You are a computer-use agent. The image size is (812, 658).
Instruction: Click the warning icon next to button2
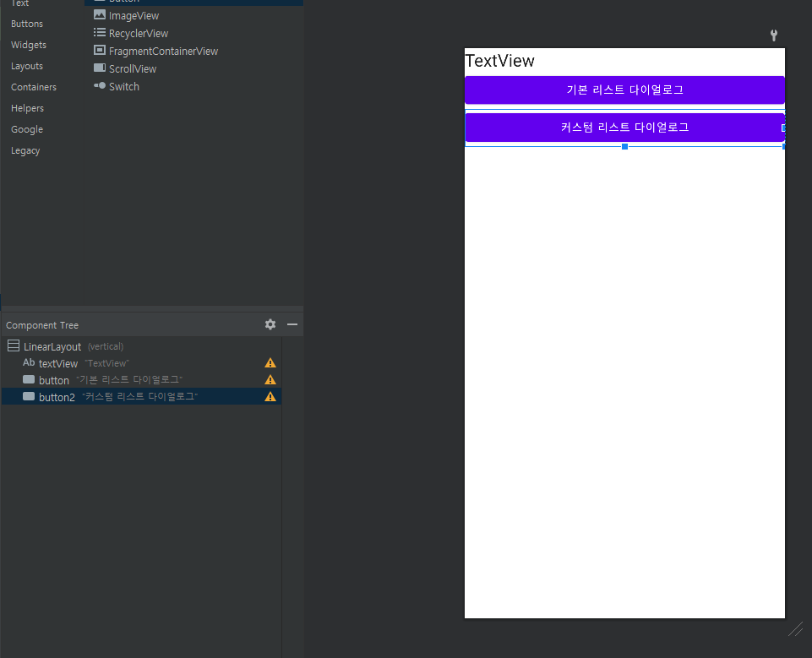click(x=270, y=396)
